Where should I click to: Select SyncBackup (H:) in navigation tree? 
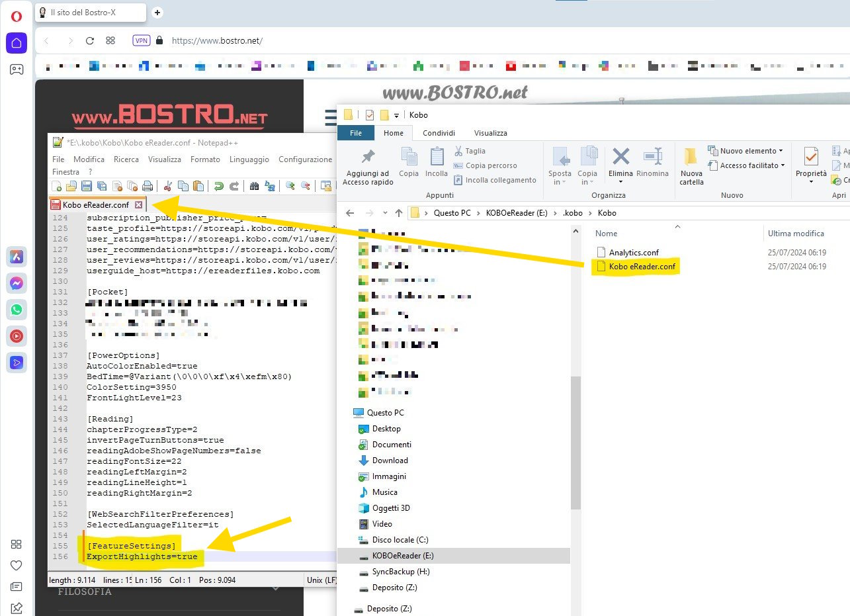pyautogui.click(x=394, y=572)
